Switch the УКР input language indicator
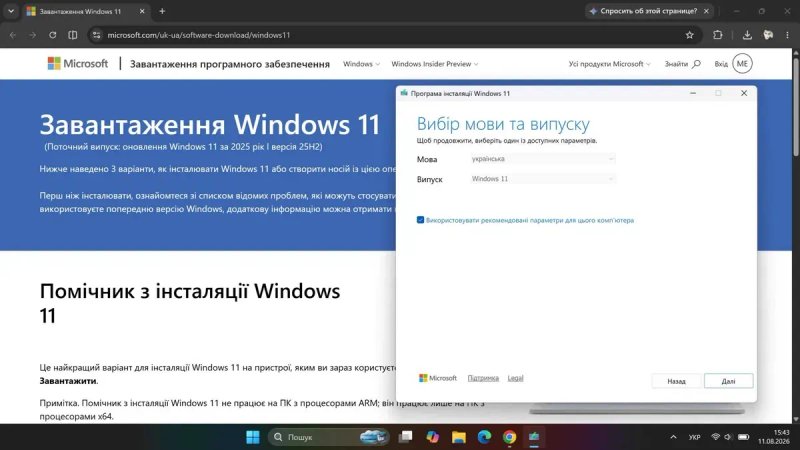This screenshot has width=800, height=450. tap(694, 437)
